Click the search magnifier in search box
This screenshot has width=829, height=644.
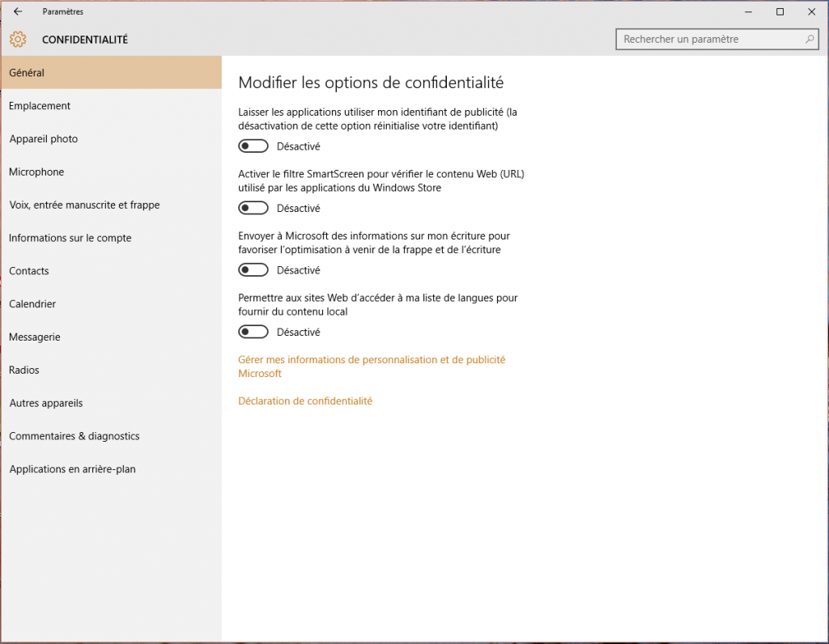click(x=809, y=39)
